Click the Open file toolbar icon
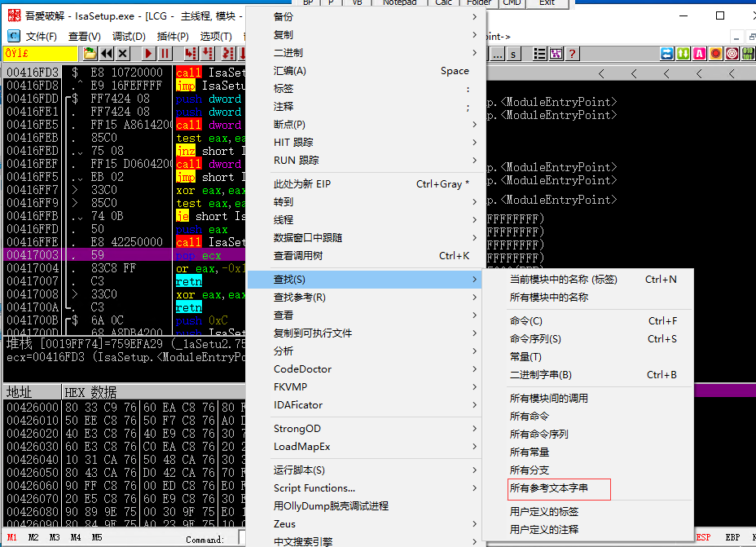Image resolution: width=756 pixels, height=547 pixels. (90, 54)
